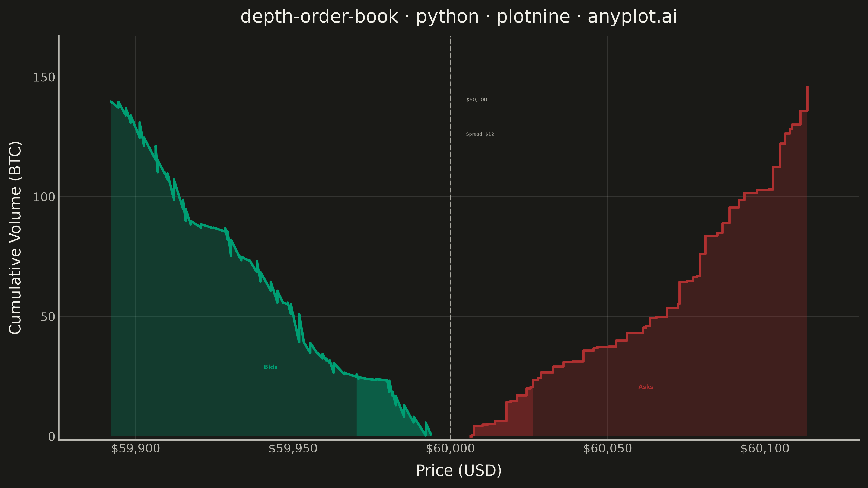868x488 pixels.
Task: Click the Price (USD) axis title
Action: pos(459,470)
